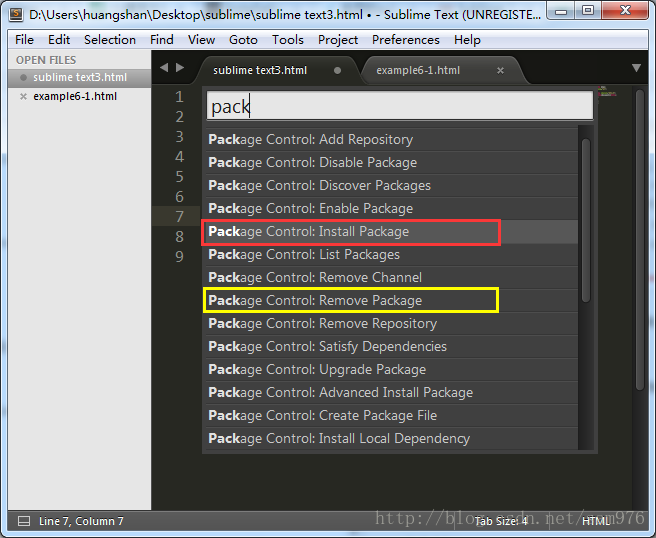656x538 pixels.
Task: Open the Tab Size: 4 status setting
Action: click(x=501, y=521)
